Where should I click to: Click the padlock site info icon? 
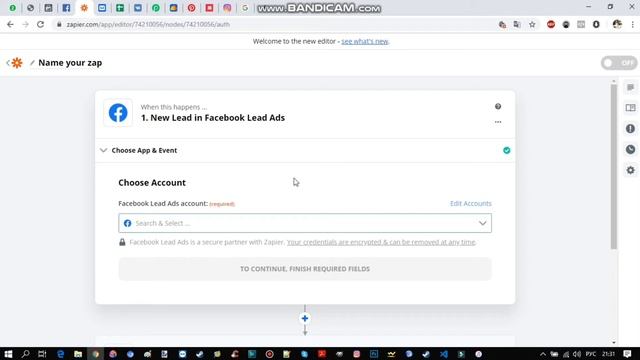click(x=59, y=24)
